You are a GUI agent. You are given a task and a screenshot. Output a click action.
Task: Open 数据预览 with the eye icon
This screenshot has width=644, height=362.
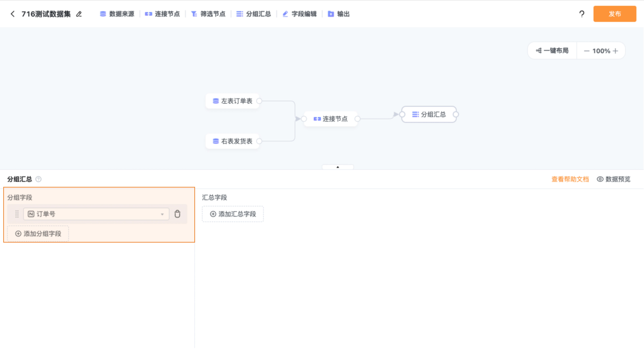[614, 179]
